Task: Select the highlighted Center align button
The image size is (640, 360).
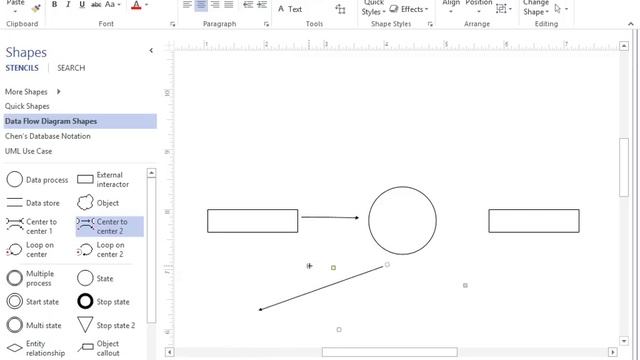Action: (201, 5)
